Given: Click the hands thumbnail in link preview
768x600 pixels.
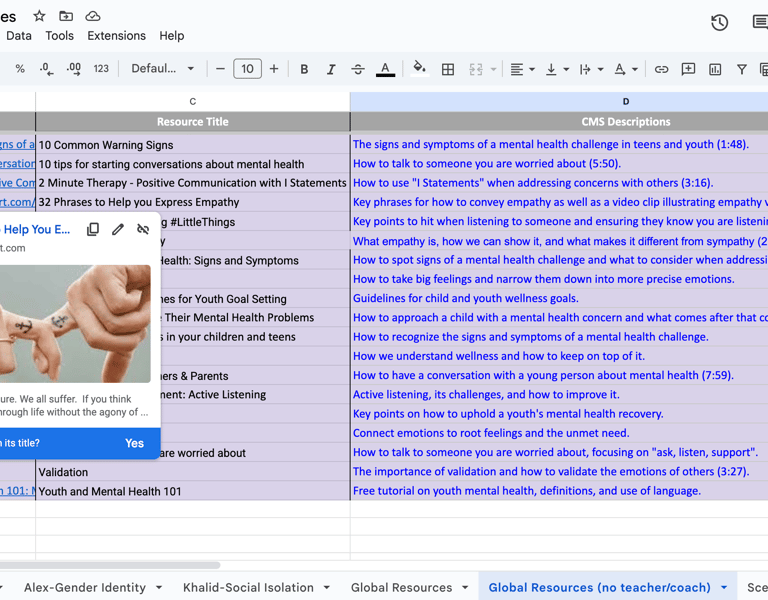Looking at the screenshot, I should point(75,324).
